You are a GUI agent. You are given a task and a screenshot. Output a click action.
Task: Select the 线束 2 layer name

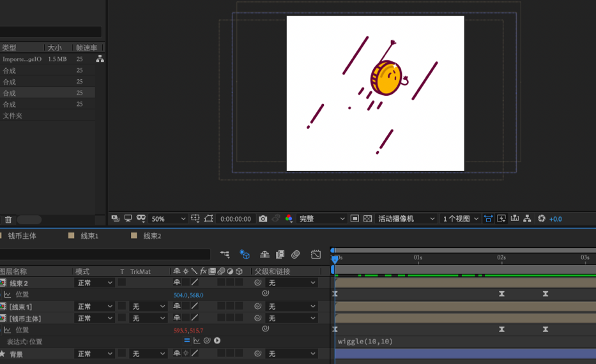19,283
